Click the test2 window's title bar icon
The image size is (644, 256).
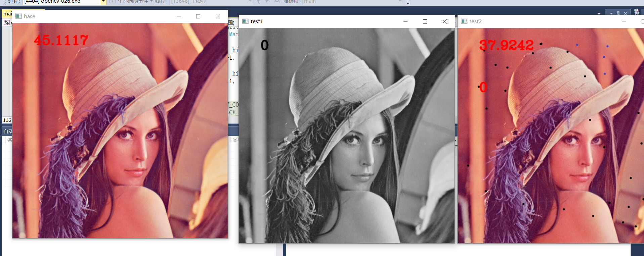click(x=464, y=21)
